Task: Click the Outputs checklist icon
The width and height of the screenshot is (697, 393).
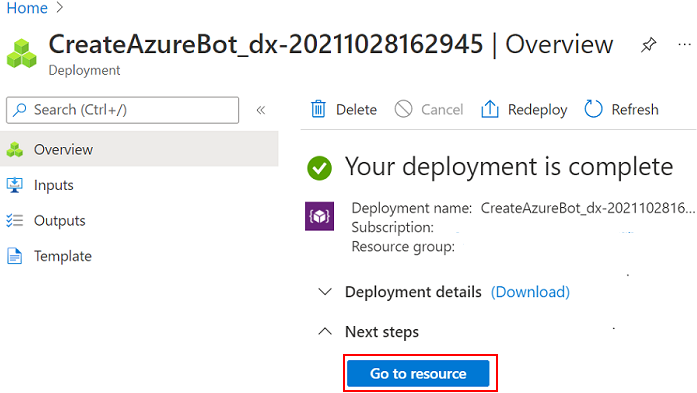Action: tap(15, 221)
